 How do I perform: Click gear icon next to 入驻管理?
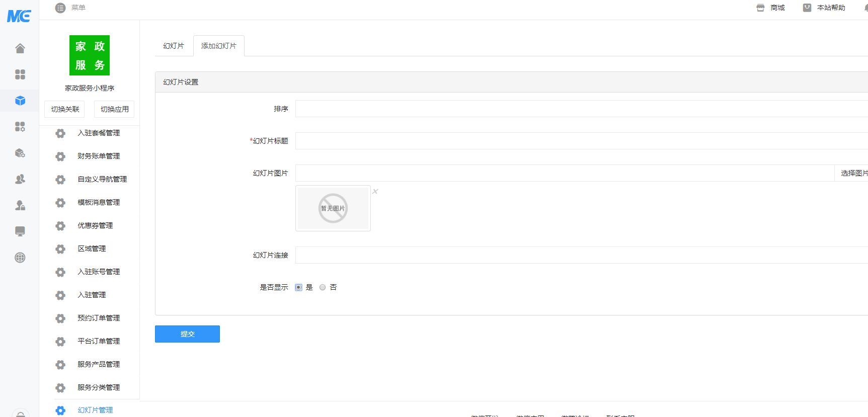(x=60, y=295)
